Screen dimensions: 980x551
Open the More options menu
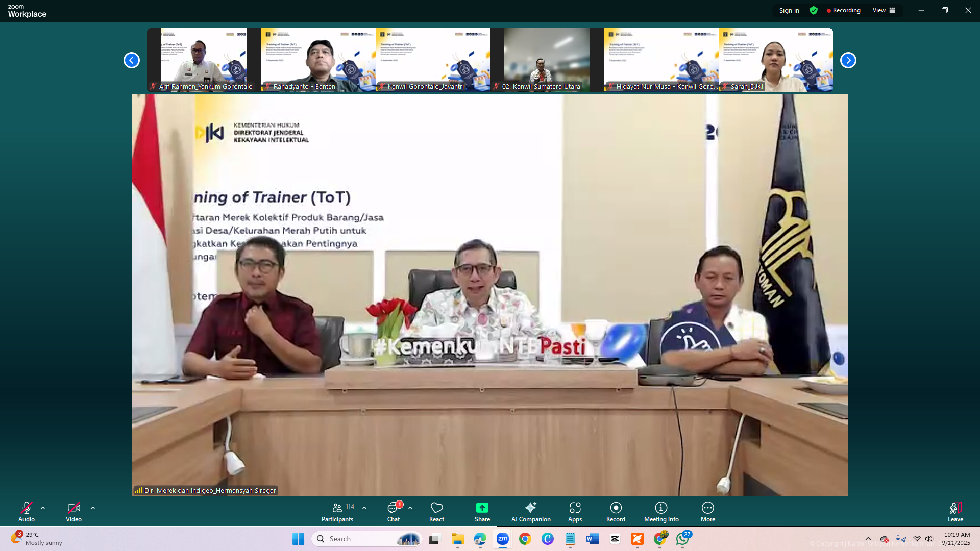tap(707, 512)
